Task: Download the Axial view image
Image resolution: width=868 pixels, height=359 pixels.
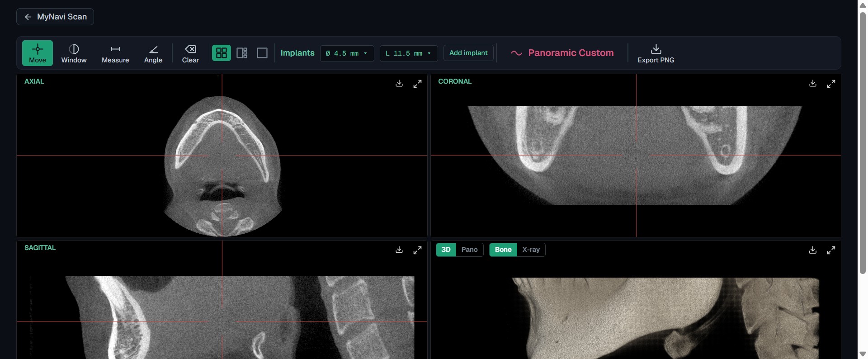Action: (399, 84)
